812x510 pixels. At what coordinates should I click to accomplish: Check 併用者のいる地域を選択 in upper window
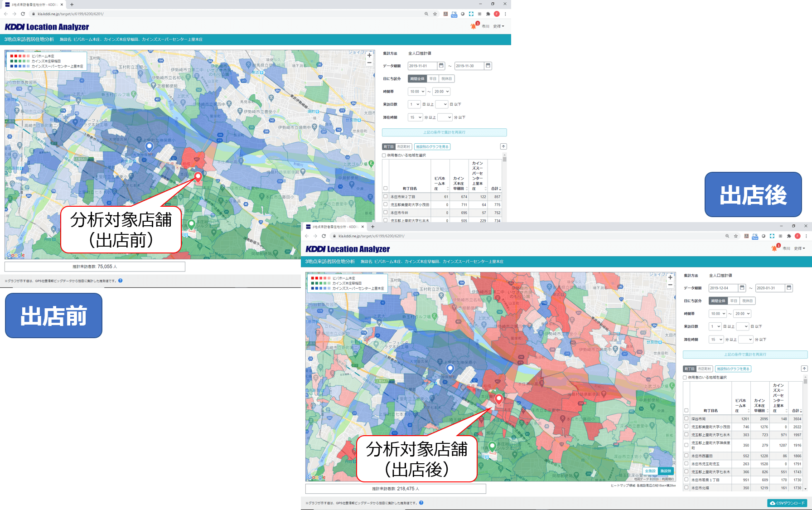tap(384, 155)
